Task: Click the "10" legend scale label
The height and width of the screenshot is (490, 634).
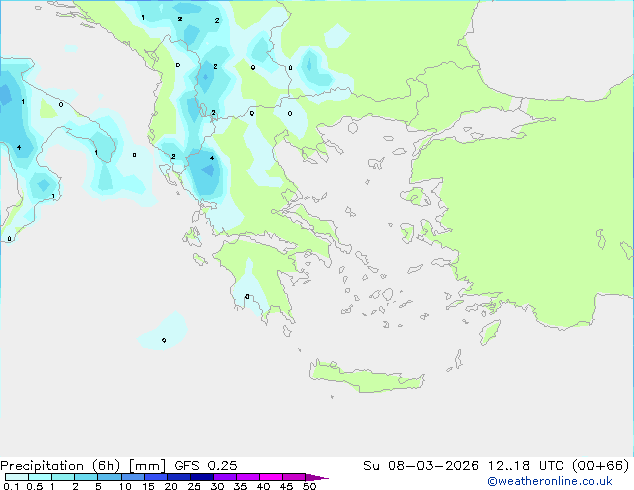Action: [x=125, y=486]
